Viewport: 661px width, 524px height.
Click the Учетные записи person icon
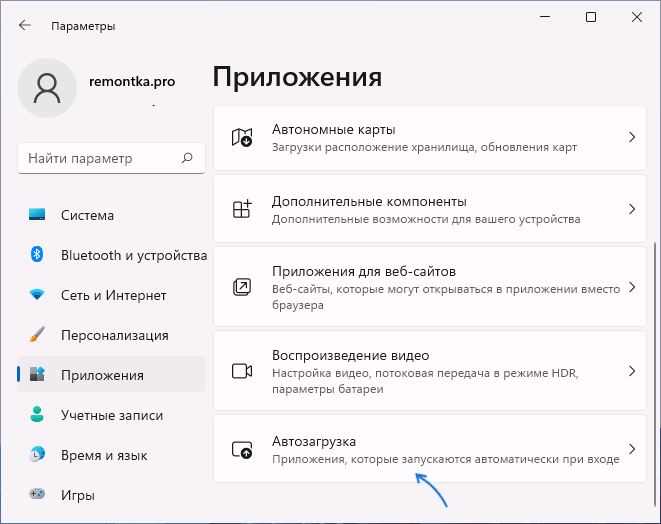tap(37, 414)
